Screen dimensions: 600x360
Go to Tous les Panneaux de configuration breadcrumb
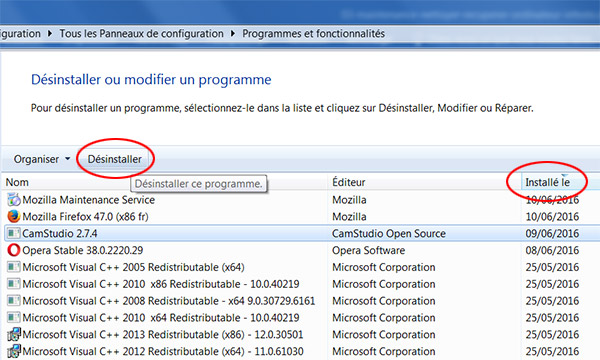coord(141,34)
